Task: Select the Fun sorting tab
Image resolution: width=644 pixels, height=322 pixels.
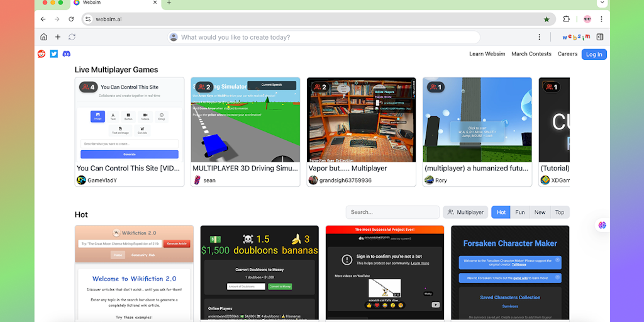Action: 520,213
